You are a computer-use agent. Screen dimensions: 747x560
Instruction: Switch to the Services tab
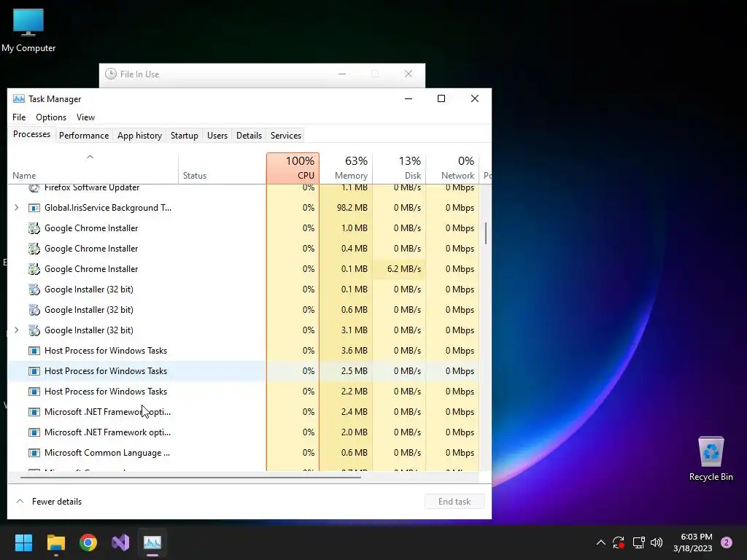coord(286,135)
